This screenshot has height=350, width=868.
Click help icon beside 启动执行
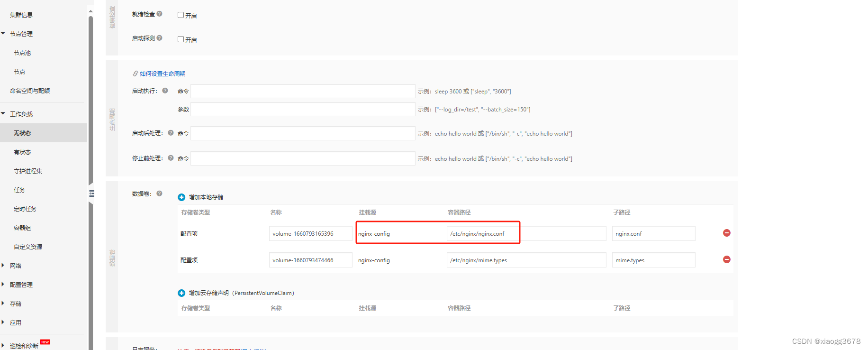165,91
